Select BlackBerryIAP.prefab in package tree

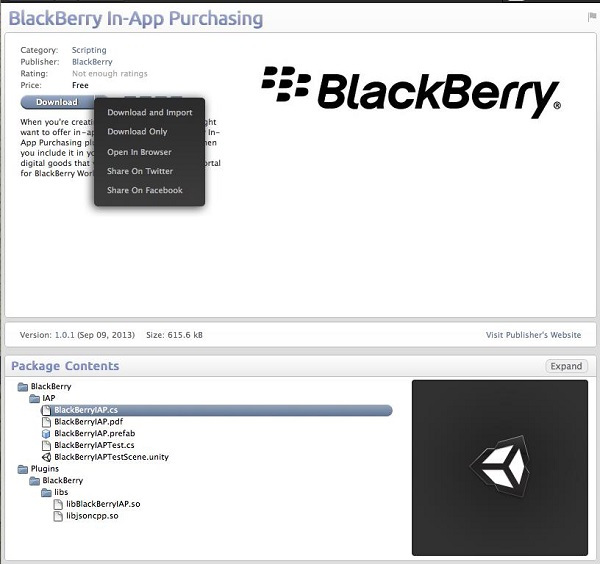(x=95, y=434)
